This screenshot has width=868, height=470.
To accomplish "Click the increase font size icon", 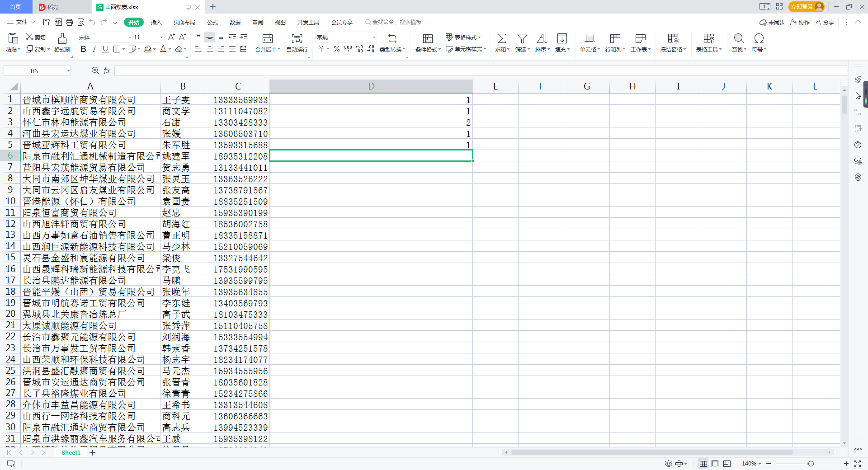I will tap(171, 37).
